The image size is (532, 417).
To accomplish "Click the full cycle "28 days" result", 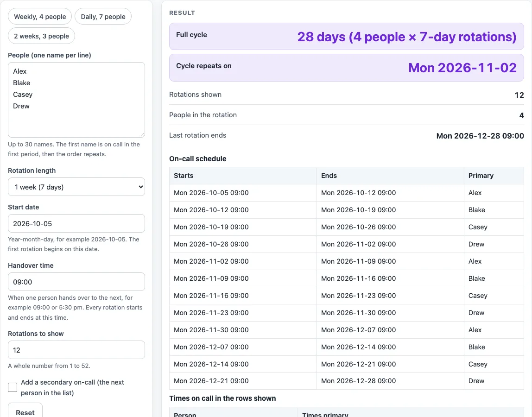I will coord(407,37).
